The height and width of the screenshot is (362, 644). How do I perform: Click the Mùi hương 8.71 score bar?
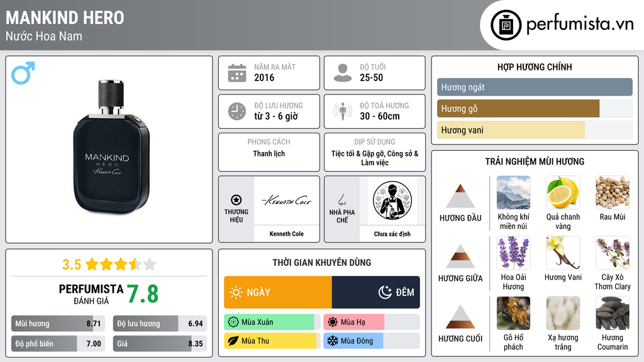pos(58,324)
